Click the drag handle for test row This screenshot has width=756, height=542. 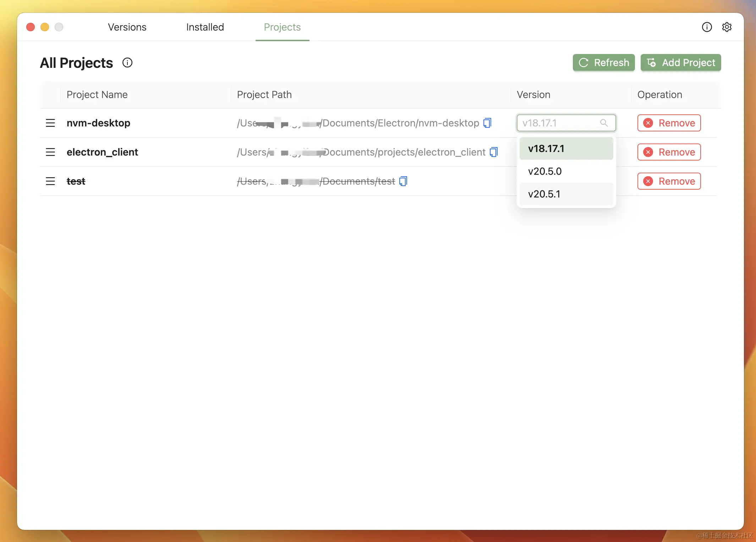tap(50, 181)
